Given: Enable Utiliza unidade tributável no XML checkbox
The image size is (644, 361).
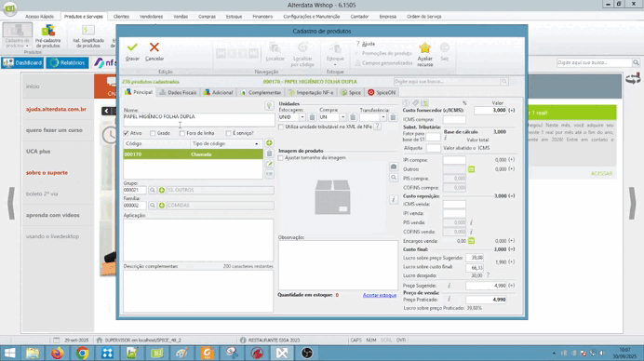Looking at the screenshot, I should [x=281, y=127].
